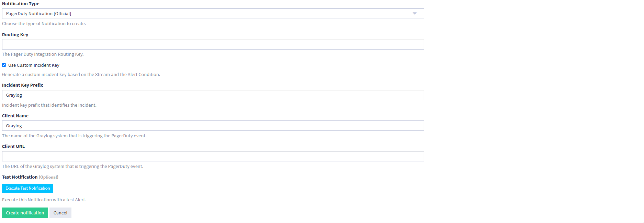Click the "Client URL" field label
644x223 pixels.
tap(13, 147)
